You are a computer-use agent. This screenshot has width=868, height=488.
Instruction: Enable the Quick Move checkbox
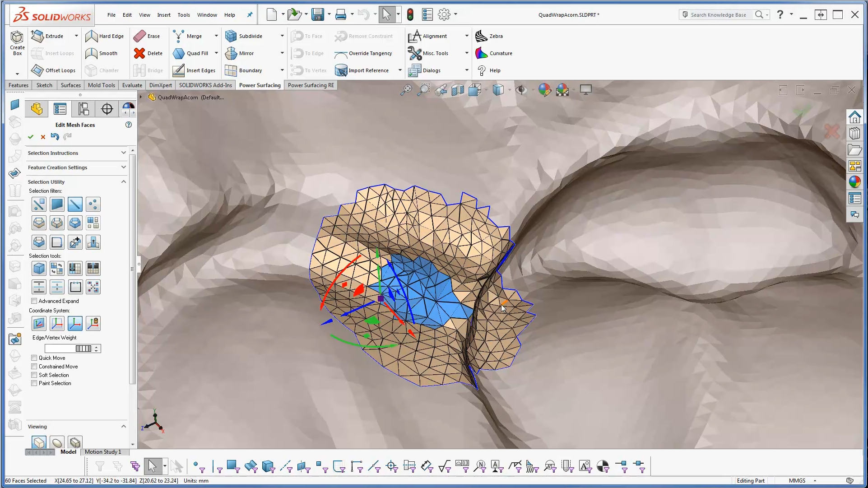coord(34,358)
